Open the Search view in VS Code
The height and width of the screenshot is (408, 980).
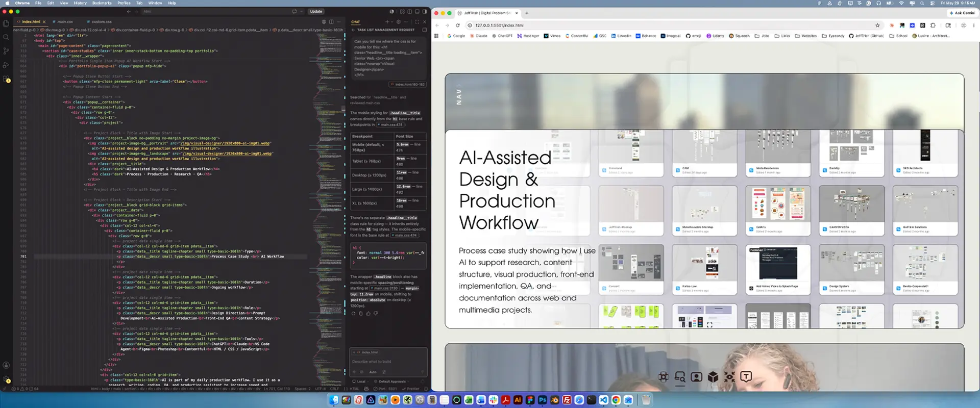pos(6,37)
